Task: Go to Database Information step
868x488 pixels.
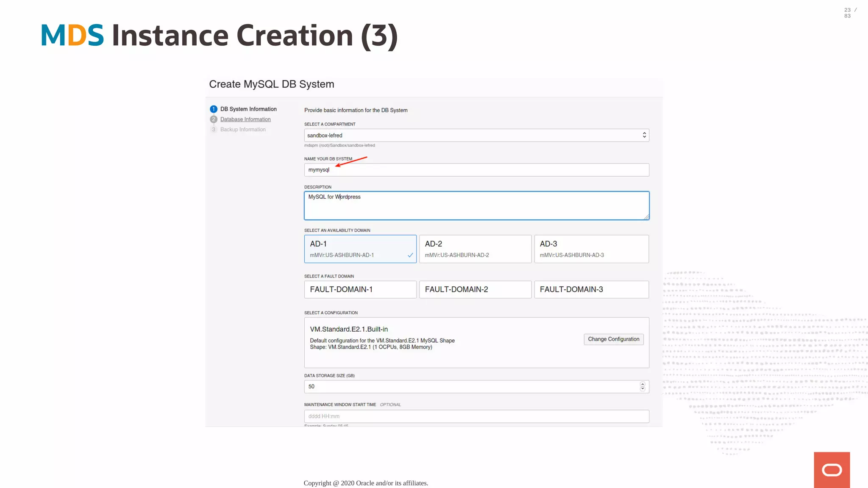Action: point(245,119)
